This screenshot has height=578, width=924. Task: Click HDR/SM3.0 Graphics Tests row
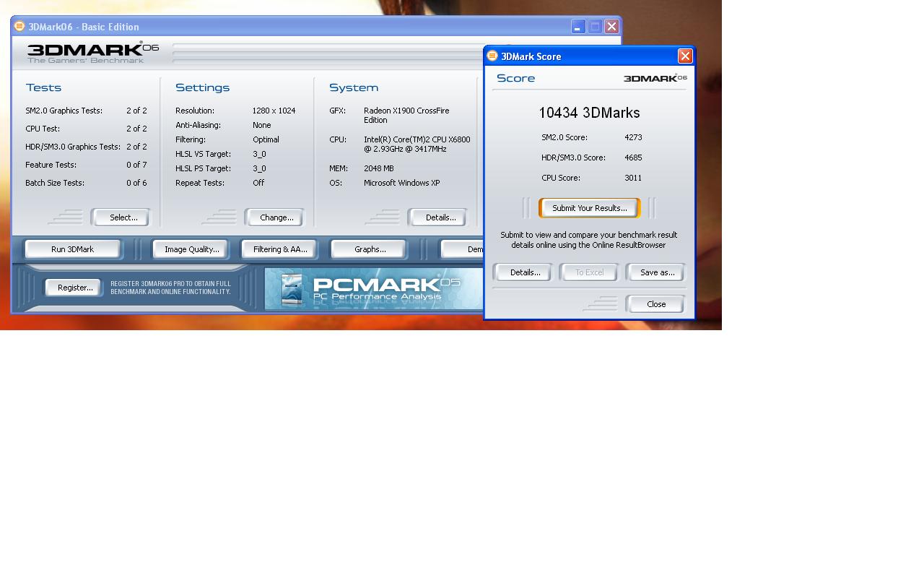pos(86,147)
